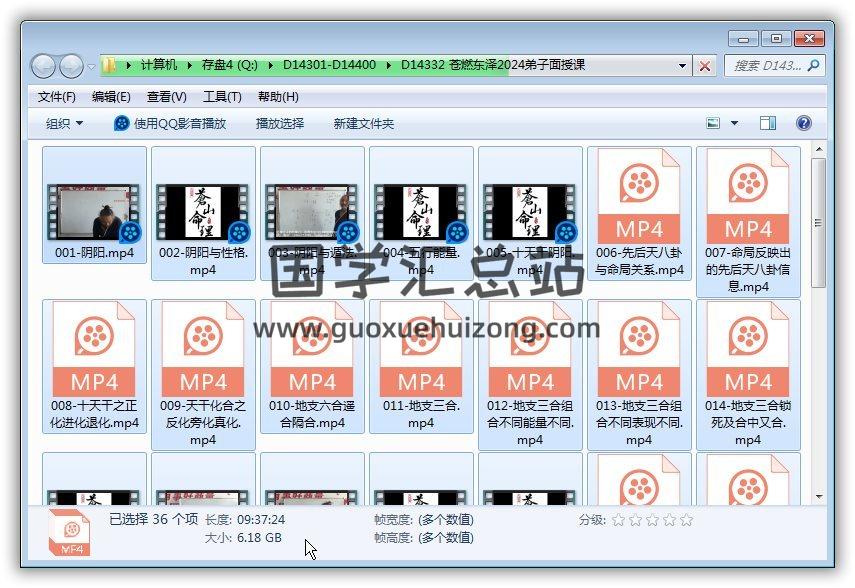Click 存盘4 (Q:) breadcrumb segment
The height and width of the screenshot is (588, 855).
coord(230,65)
